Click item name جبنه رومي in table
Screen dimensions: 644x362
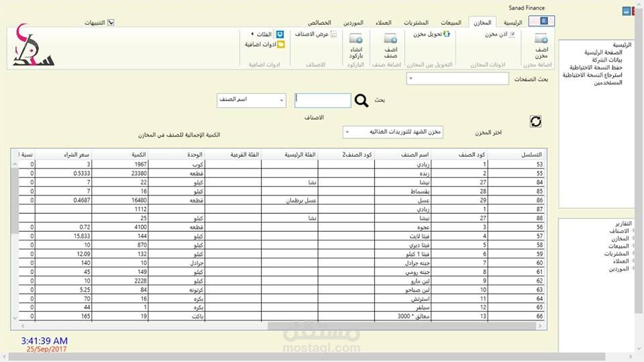[402, 272]
